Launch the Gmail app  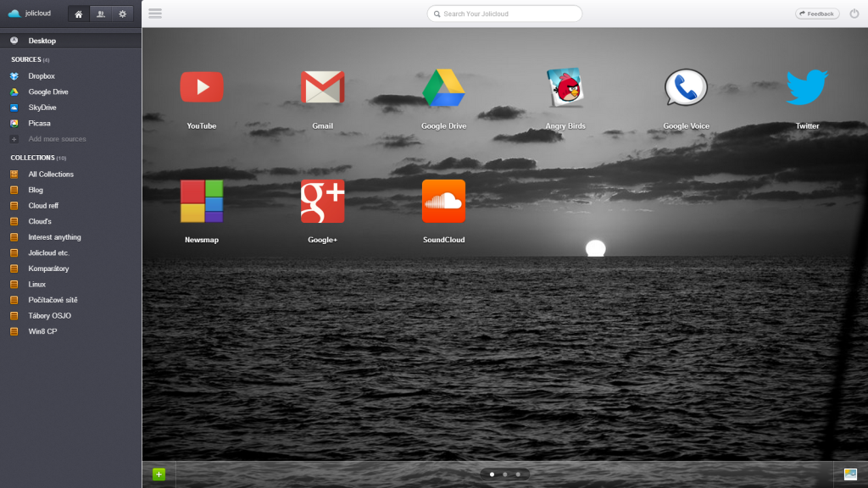coord(322,87)
